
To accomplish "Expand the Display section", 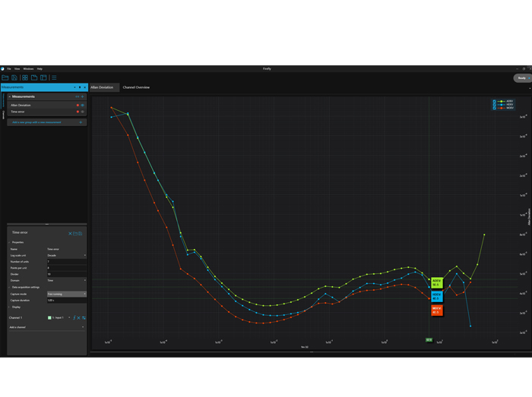I will pos(16,307).
